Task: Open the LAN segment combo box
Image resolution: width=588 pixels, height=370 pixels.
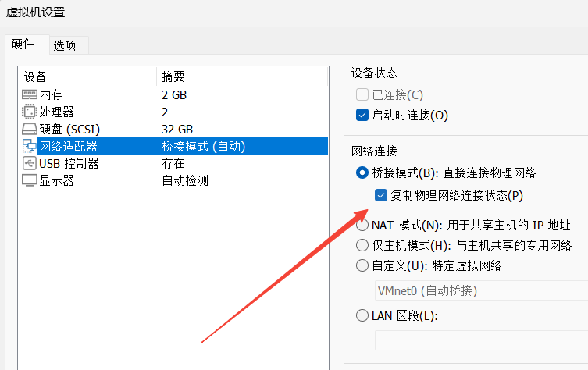Action: tap(481, 340)
